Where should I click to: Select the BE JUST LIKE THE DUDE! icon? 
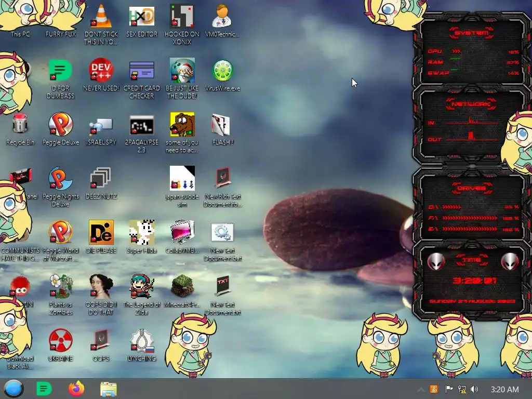click(182, 79)
